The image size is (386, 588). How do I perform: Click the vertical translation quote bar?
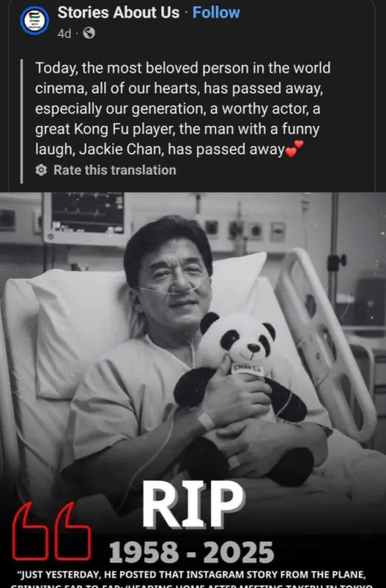point(22,121)
